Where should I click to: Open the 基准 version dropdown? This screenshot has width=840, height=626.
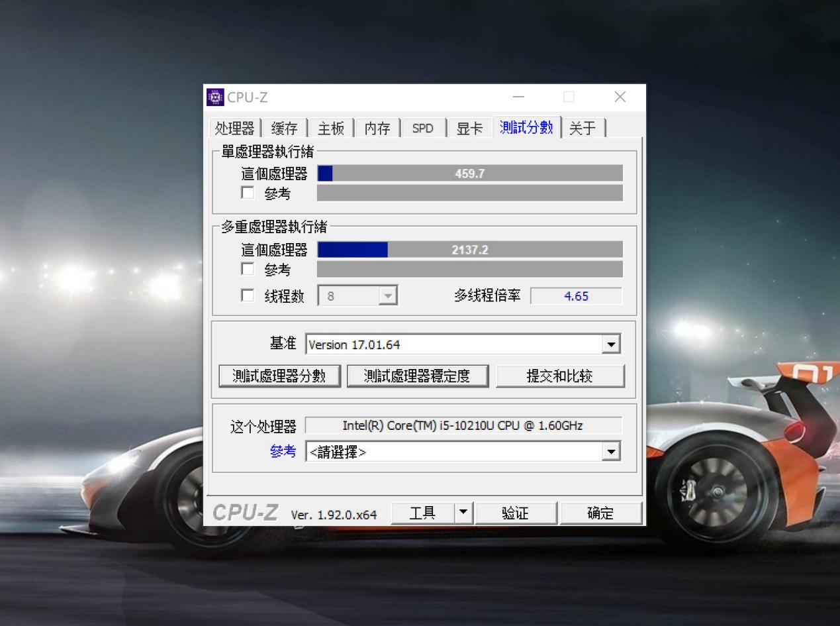point(610,344)
